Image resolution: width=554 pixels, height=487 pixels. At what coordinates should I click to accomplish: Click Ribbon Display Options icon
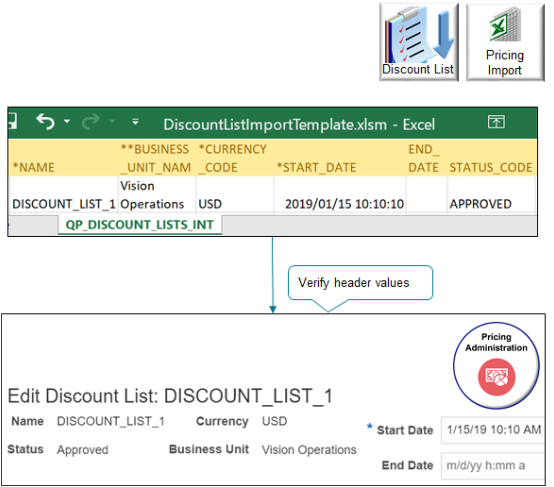click(x=496, y=122)
